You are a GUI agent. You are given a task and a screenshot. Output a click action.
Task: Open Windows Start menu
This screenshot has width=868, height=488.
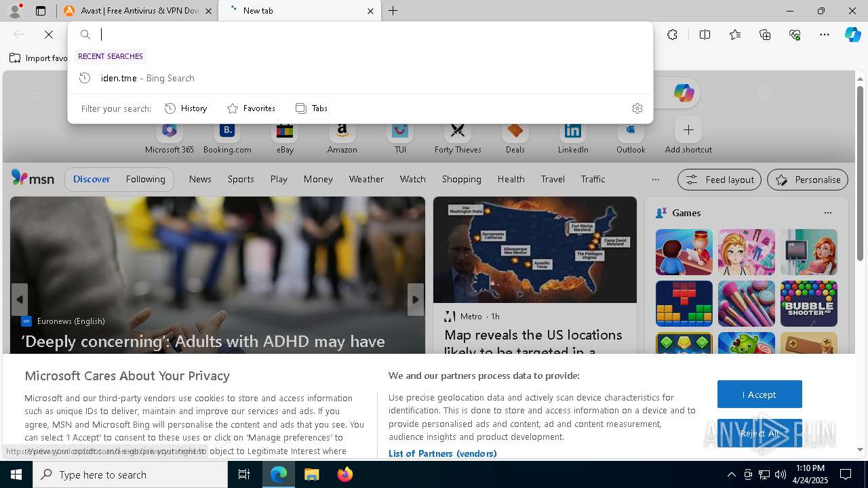pos(16,474)
